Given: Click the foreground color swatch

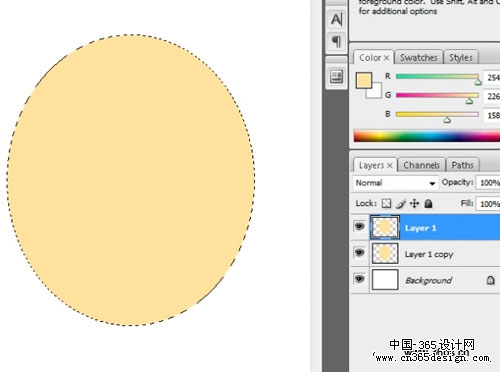Looking at the screenshot, I should tap(364, 81).
